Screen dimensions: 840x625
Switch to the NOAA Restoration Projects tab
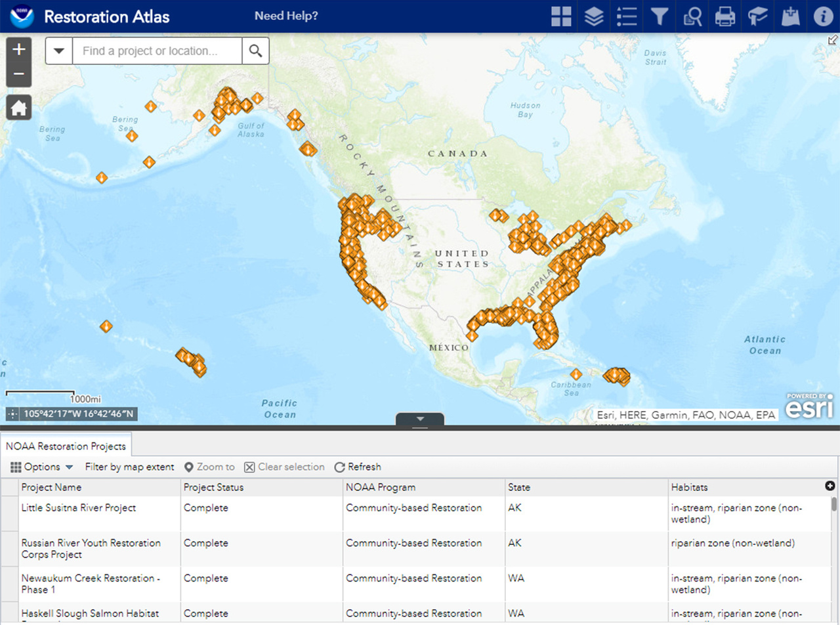(x=66, y=446)
